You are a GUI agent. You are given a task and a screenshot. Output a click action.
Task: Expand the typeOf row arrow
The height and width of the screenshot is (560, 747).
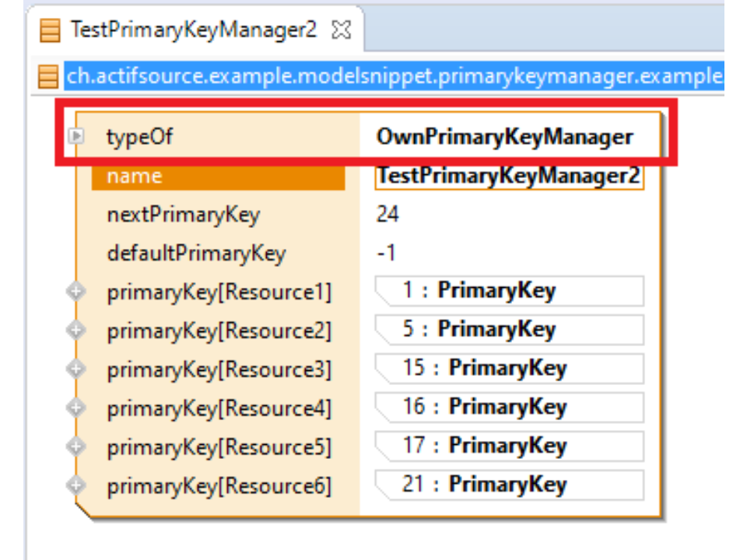[75, 137]
